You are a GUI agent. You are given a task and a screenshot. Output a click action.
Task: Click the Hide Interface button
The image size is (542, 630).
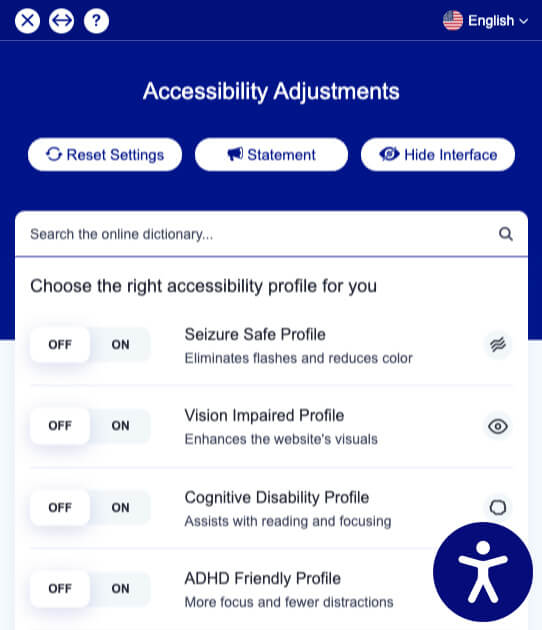pyautogui.click(x=438, y=155)
